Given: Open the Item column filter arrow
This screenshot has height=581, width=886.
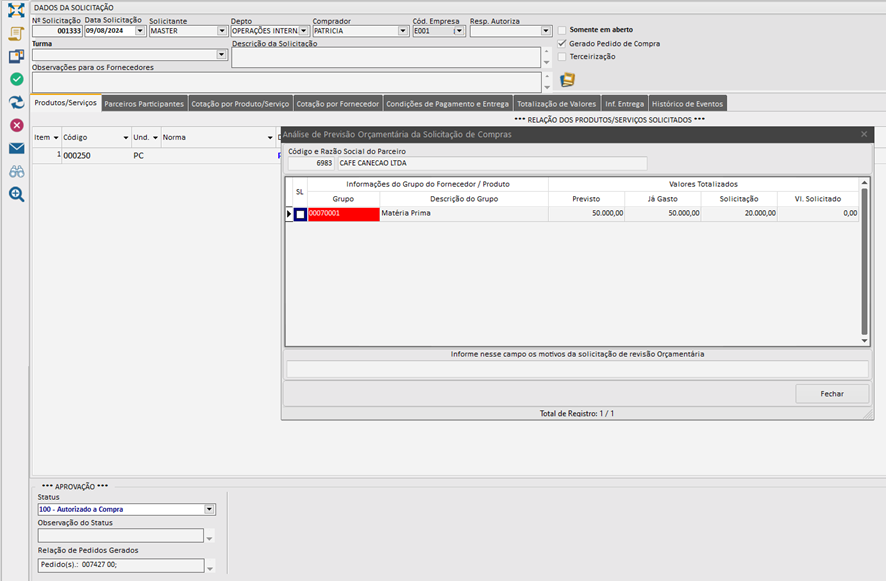Looking at the screenshot, I should click(x=56, y=137).
